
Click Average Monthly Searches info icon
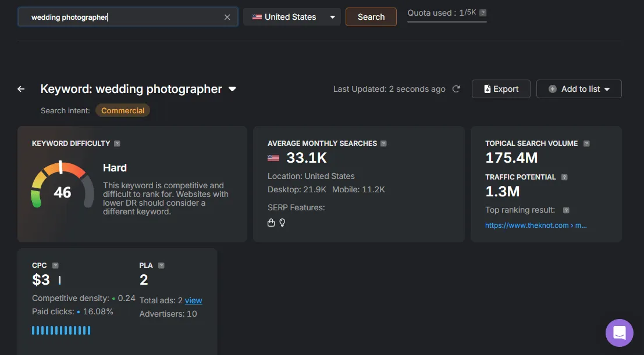click(383, 144)
